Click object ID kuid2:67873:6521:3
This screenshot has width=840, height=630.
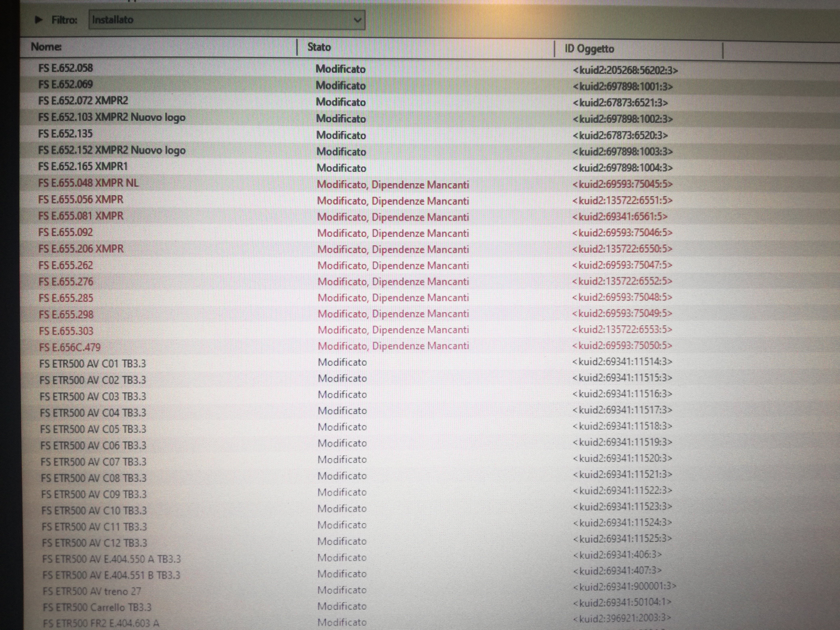(620, 103)
